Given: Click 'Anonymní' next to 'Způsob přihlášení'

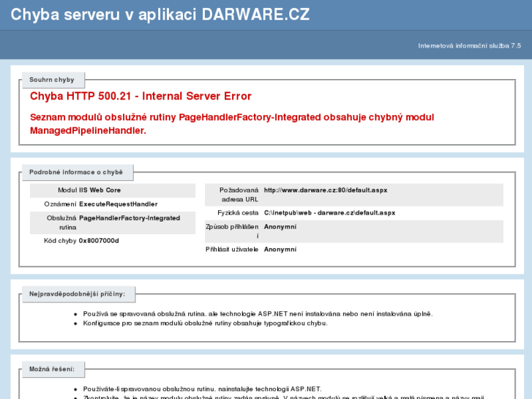Looking at the screenshot, I should (280, 227).
